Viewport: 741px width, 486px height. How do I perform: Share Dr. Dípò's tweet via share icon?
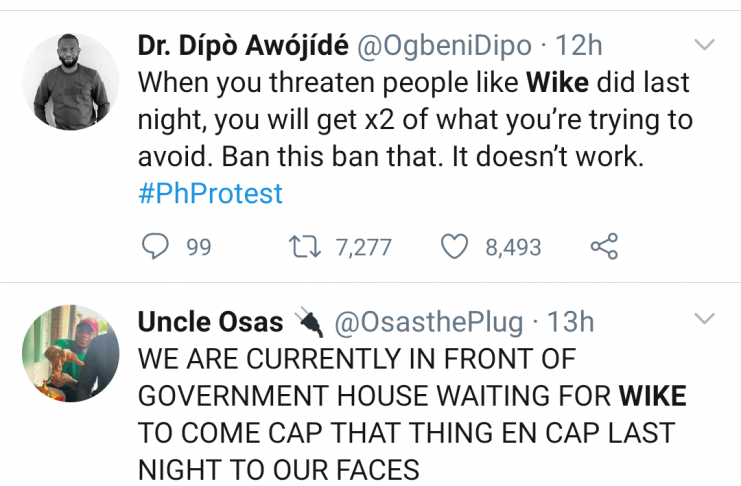[604, 246]
